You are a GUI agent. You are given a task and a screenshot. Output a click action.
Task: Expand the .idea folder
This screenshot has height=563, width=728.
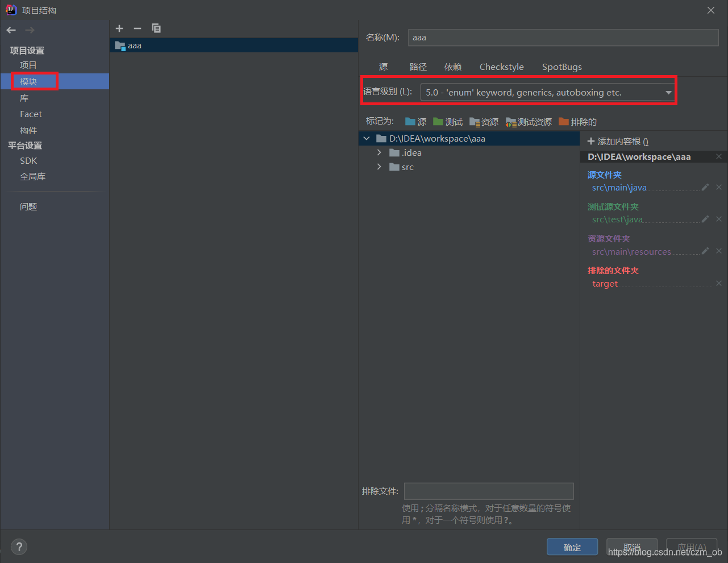pyautogui.click(x=379, y=152)
